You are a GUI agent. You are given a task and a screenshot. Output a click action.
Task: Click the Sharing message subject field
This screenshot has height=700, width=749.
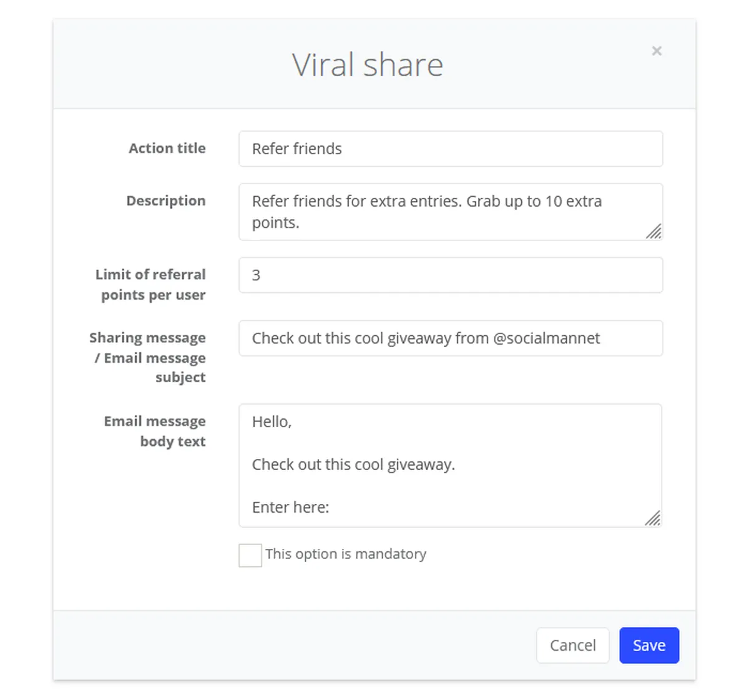pos(450,338)
